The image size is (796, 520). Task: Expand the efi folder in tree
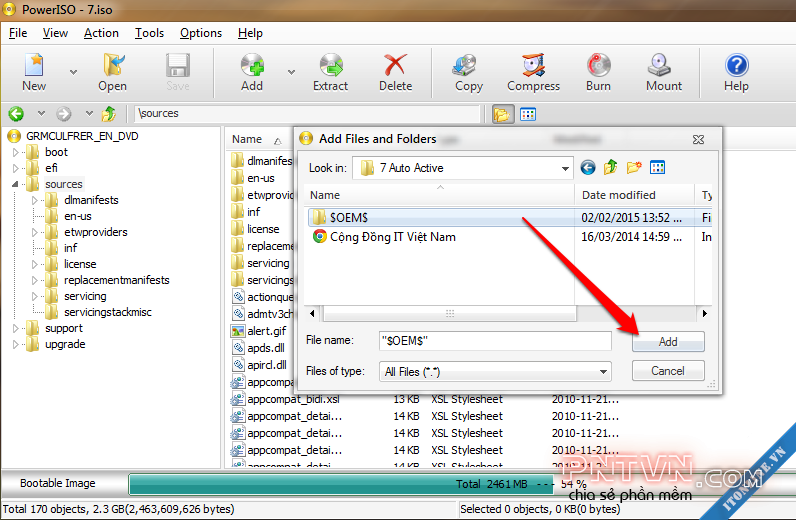(15, 168)
